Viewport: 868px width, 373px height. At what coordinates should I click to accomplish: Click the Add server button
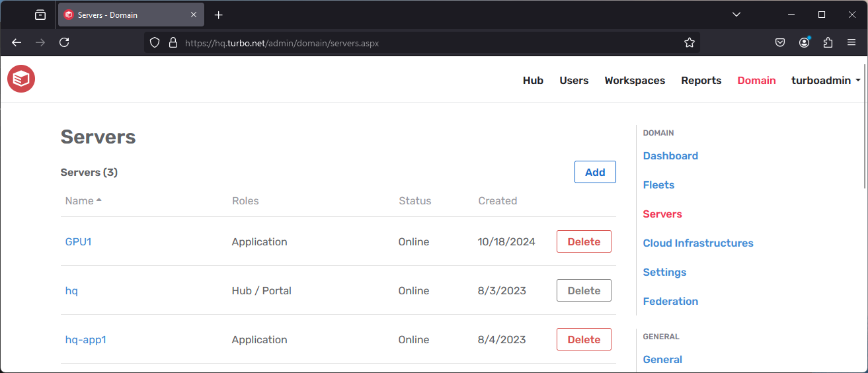coord(595,172)
